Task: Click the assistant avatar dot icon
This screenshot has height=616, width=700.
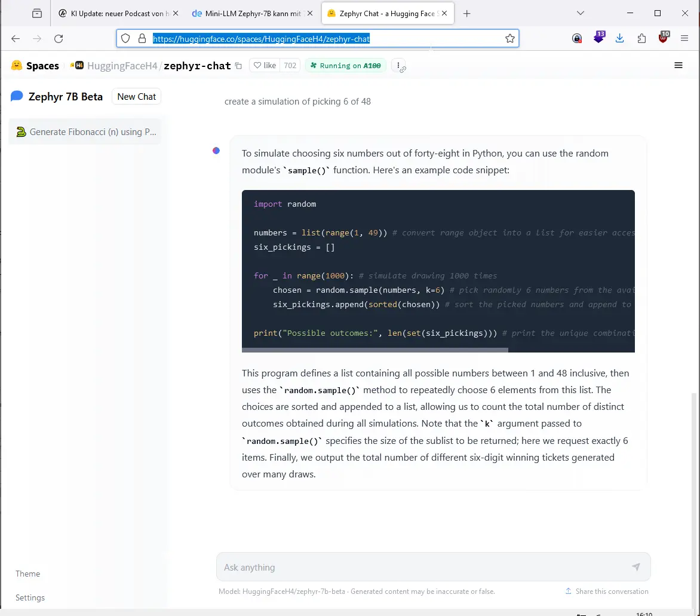Action: click(x=216, y=151)
